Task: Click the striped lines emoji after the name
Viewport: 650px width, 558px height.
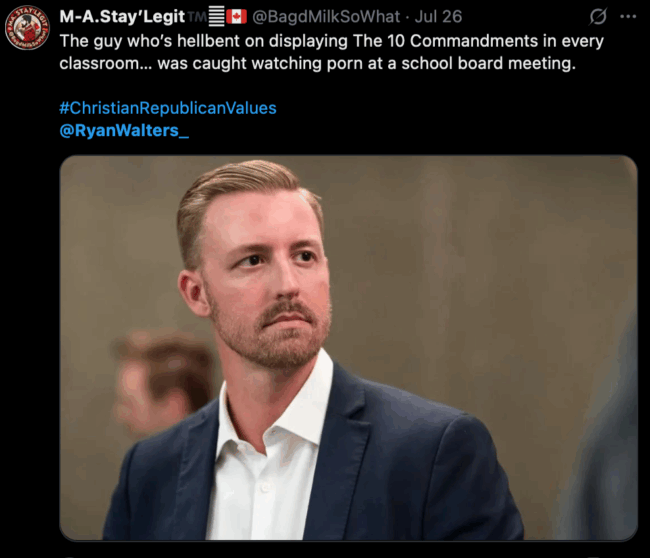Action: (216, 17)
